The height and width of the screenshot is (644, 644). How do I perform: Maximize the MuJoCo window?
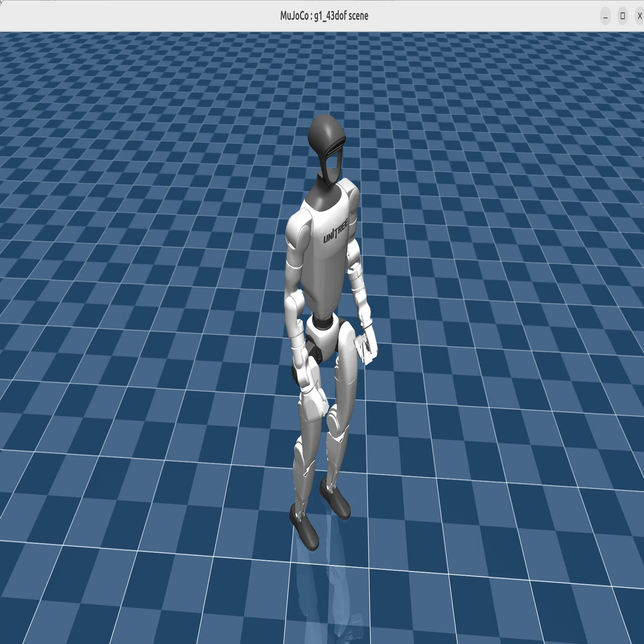(623, 16)
